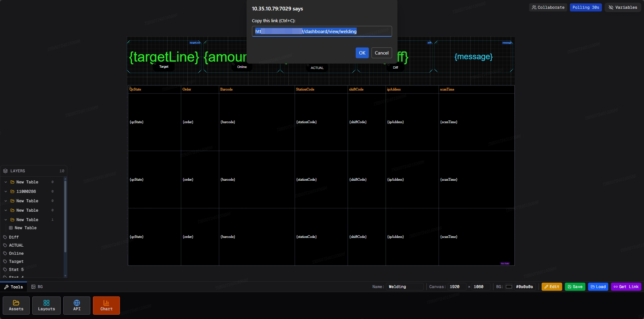644x319 pixels.
Task: Collapse the 11000286 layer group
Action: (6, 191)
